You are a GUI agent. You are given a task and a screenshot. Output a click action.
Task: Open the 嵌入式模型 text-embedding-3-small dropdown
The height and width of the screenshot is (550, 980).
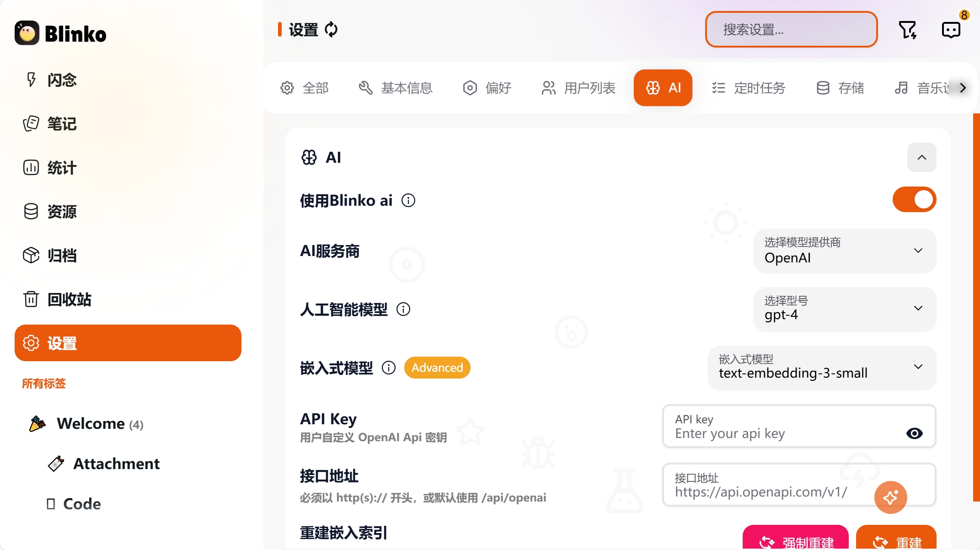click(x=822, y=367)
